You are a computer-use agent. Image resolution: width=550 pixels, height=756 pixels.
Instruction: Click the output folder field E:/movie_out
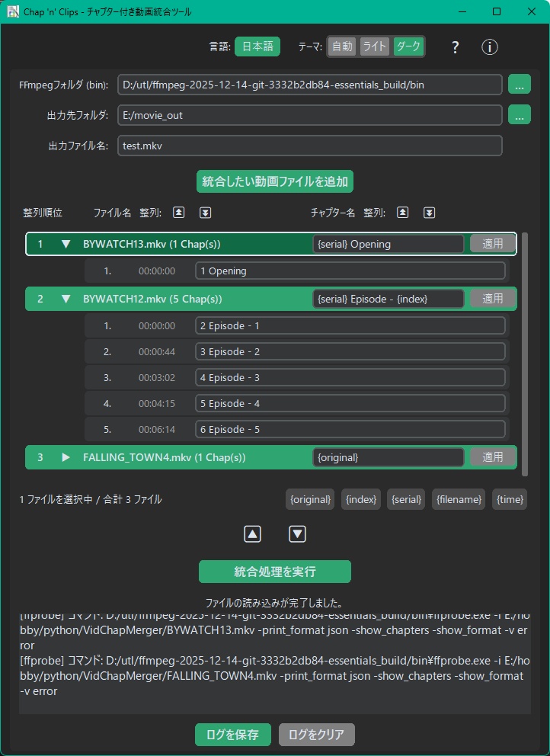click(310, 115)
